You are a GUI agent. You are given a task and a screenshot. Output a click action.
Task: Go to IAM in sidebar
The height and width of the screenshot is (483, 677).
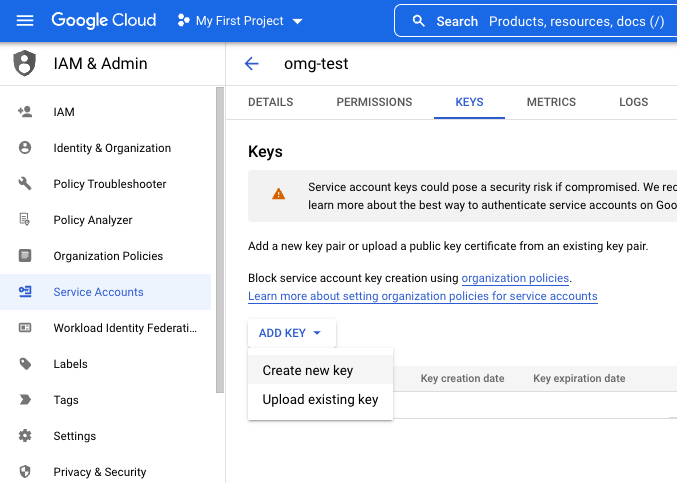tap(105, 112)
